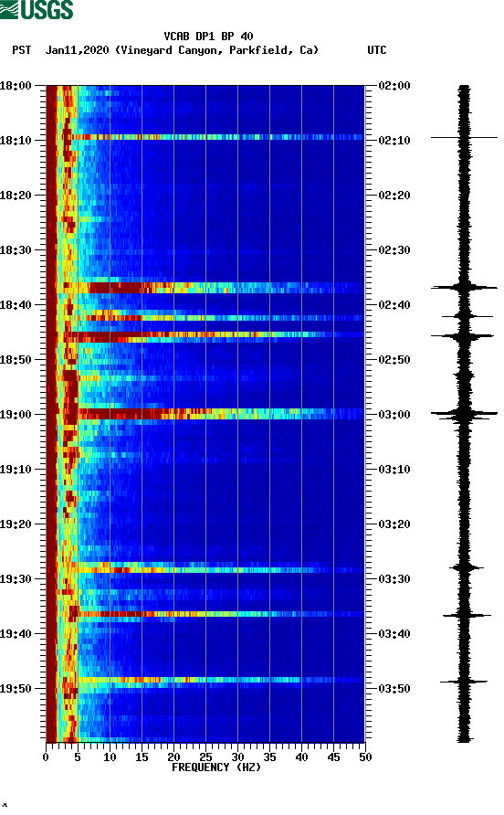Click the "19:10" PST time label
504x815 pixels.
point(16,470)
